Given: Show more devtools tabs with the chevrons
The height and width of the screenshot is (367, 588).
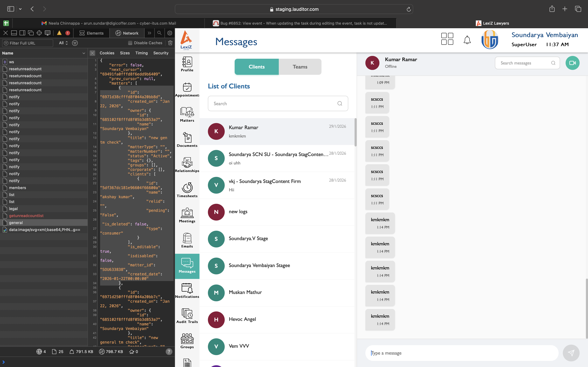Looking at the screenshot, I should (149, 33).
